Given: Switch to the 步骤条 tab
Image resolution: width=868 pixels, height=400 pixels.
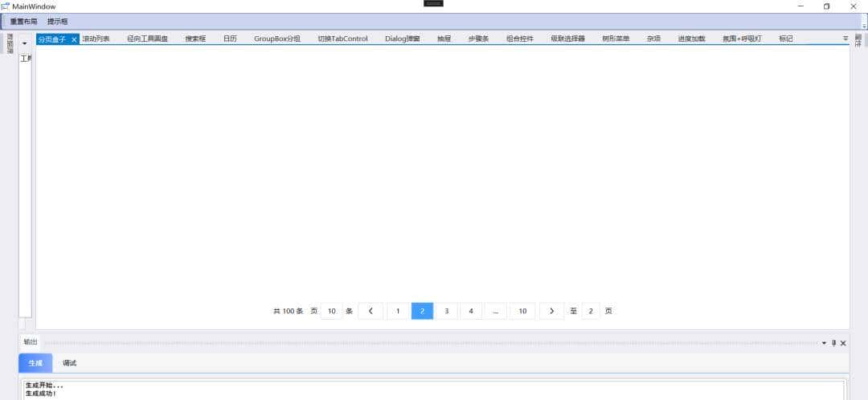Looking at the screenshot, I should pyautogui.click(x=478, y=39).
